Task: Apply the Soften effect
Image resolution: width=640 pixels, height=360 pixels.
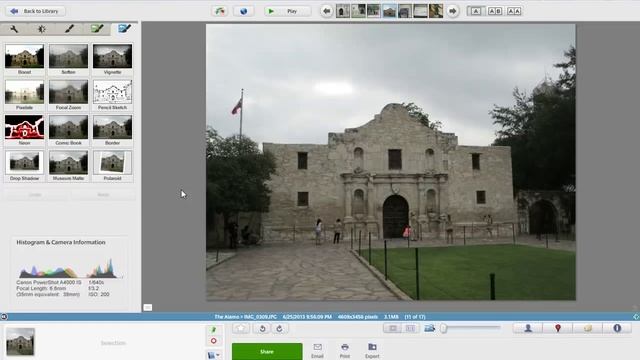Action: pos(68,59)
